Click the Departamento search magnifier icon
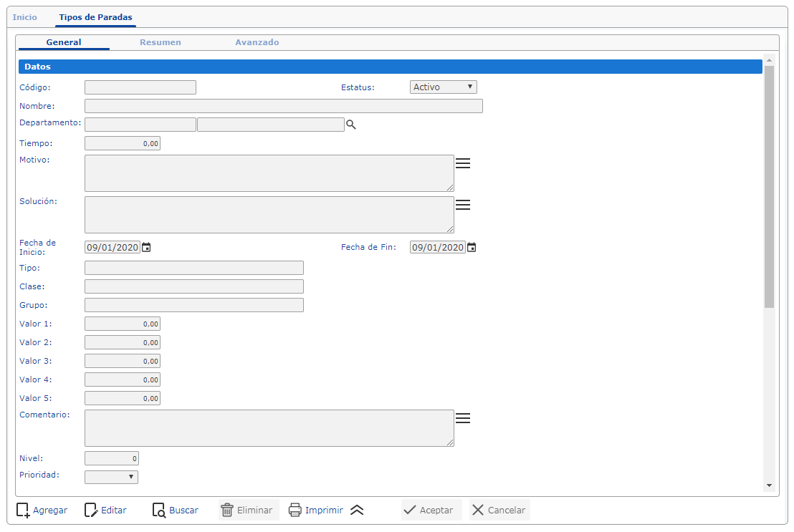The image size is (794, 532). click(x=351, y=125)
